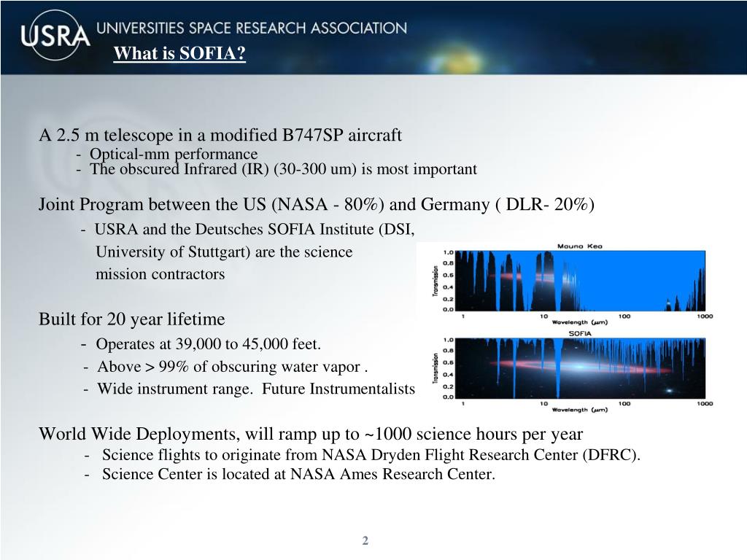This screenshot has width=747, height=560.
Task: Click the USRA circular logo
Action: click(55, 35)
